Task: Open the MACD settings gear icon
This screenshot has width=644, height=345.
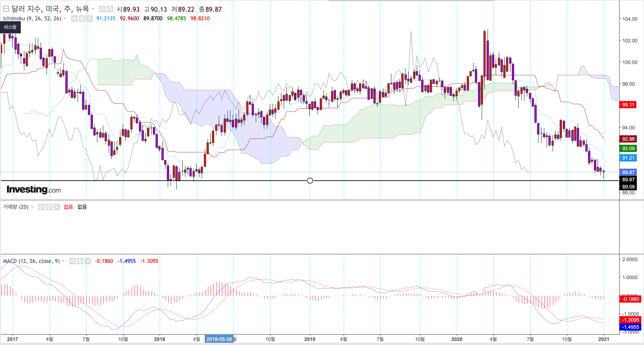Action: (x=80, y=261)
